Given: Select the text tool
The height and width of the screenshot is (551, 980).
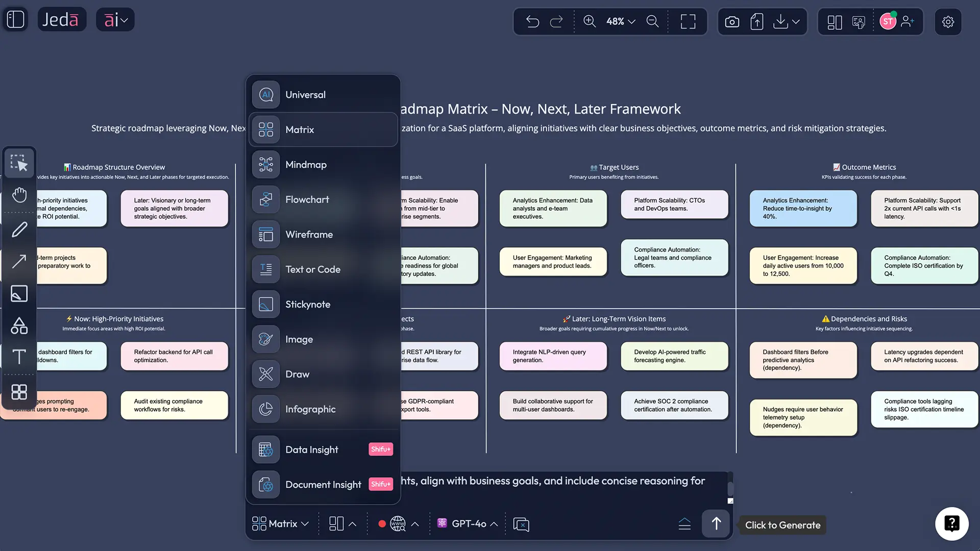Looking at the screenshot, I should (x=19, y=357).
